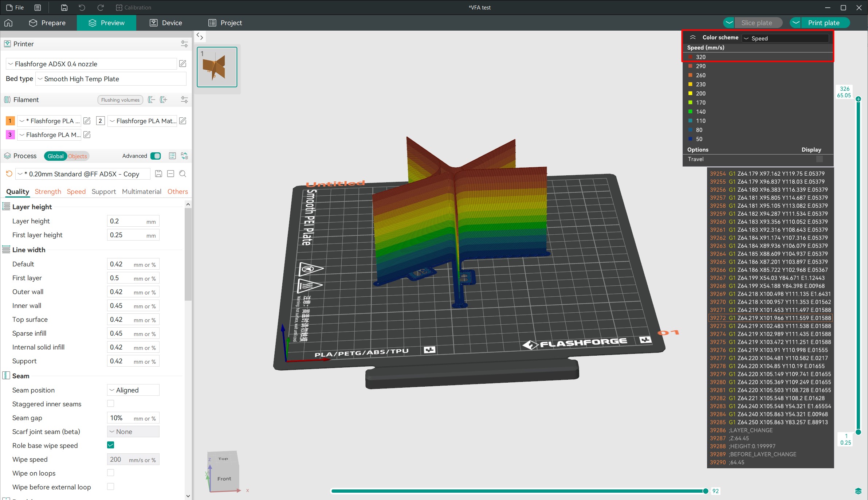Save the current process preset icon

[158, 174]
